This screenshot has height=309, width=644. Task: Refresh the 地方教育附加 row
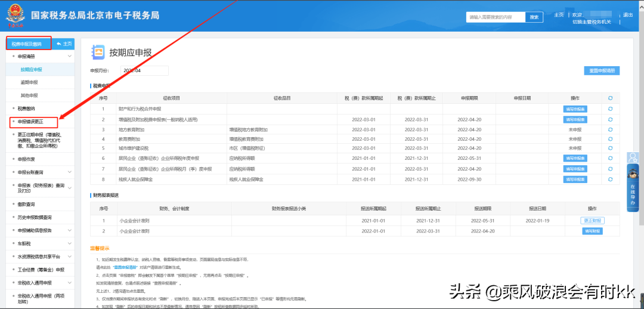[611, 129]
